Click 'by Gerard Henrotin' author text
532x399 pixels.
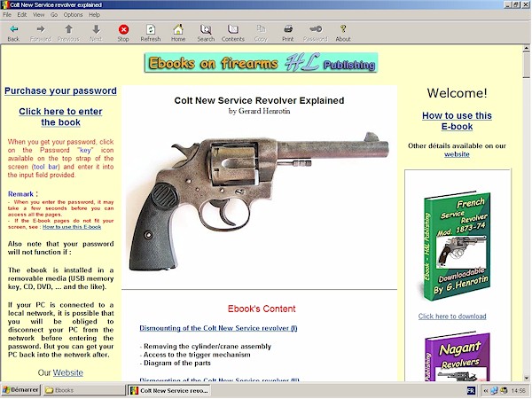(259, 112)
